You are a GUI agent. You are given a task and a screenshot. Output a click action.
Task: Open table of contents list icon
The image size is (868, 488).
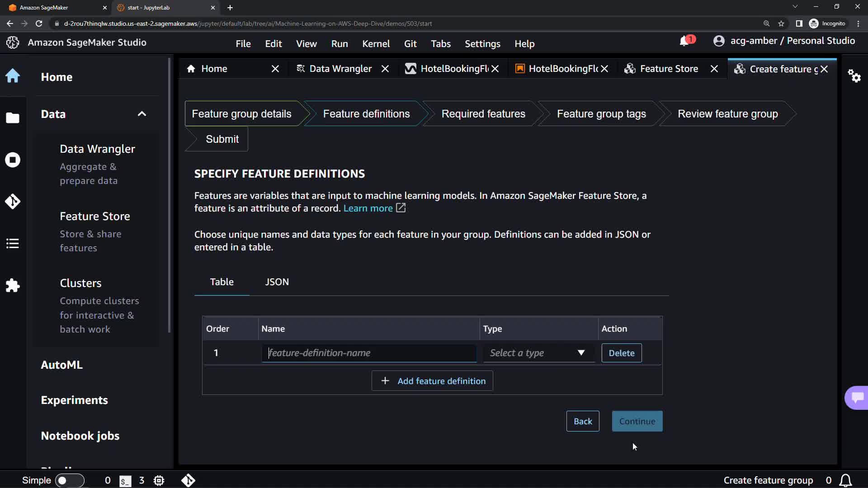(x=13, y=244)
